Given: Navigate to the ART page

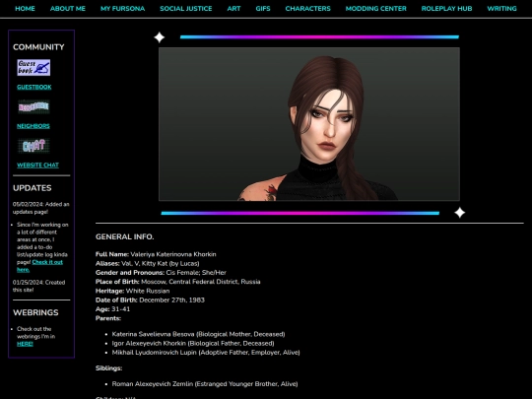Looking at the screenshot, I should click(233, 9).
